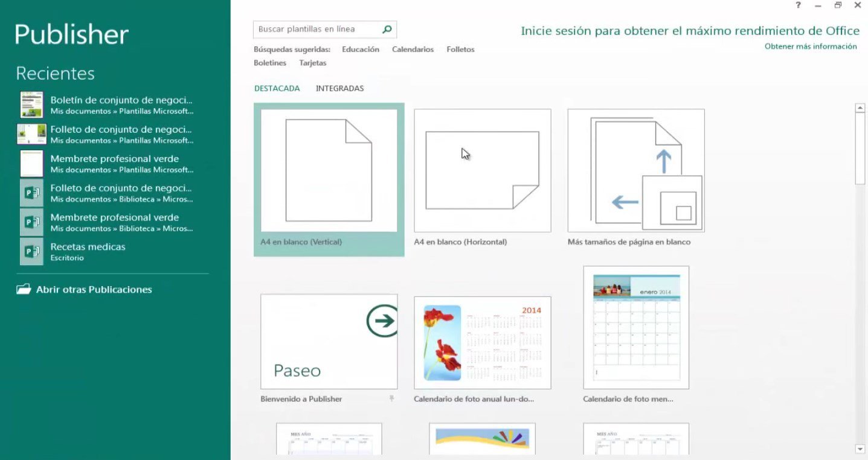Select A4 en blanco (Horizontal) page icon
The image size is (868, 460).
pyautogui.click(x=482, y=171)
